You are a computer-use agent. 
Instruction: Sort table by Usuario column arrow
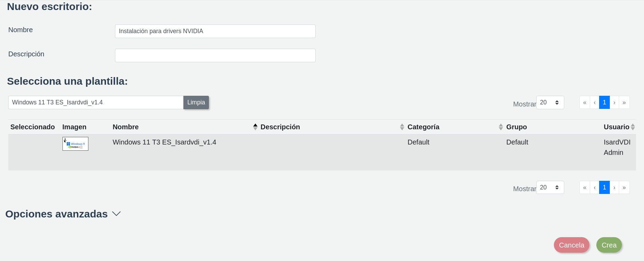pyautogui.click(x=633, y=127)
